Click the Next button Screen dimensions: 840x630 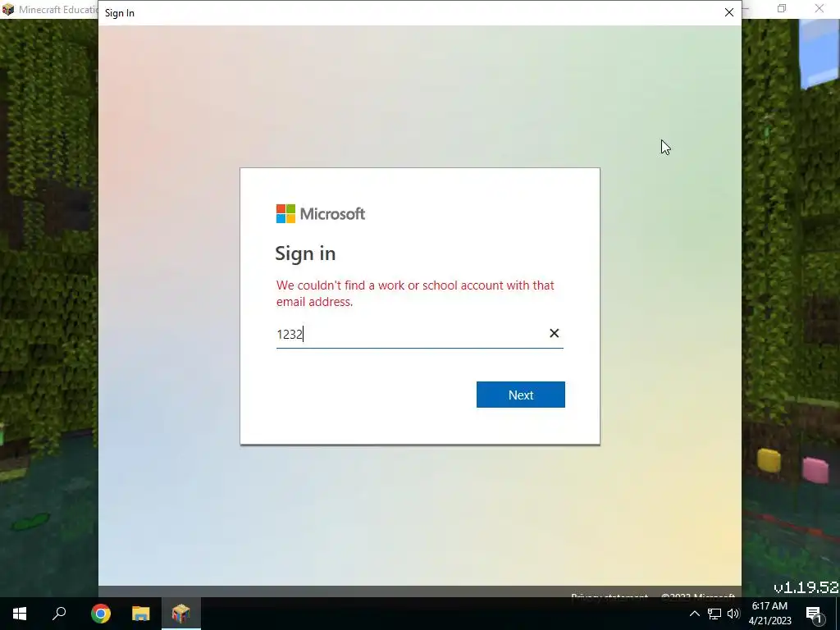[520, 395]
